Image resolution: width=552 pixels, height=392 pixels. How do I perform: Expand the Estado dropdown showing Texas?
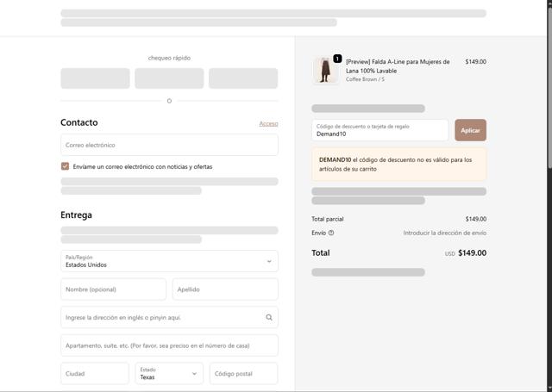tap(169, 373)
